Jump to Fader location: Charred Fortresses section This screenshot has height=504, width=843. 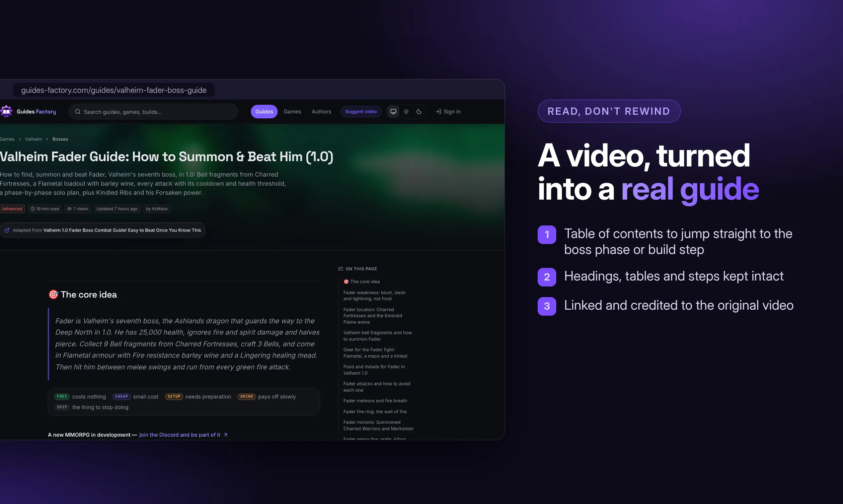point(373,316)
